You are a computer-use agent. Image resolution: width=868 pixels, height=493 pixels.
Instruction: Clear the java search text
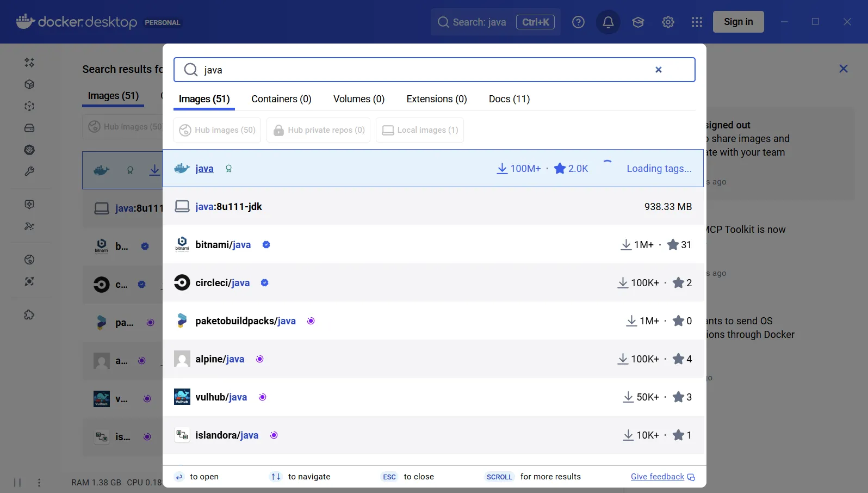click(x=658, y=70)
